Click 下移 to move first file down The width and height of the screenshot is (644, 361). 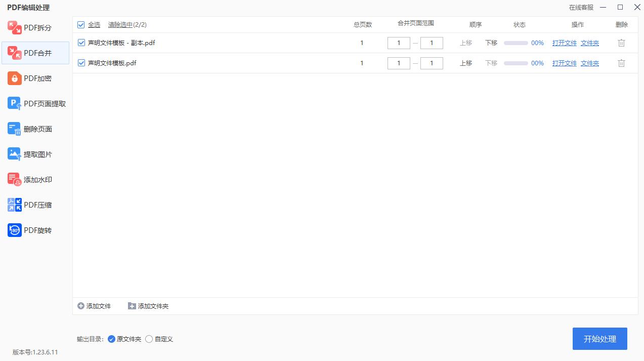(x=491, y=43)
